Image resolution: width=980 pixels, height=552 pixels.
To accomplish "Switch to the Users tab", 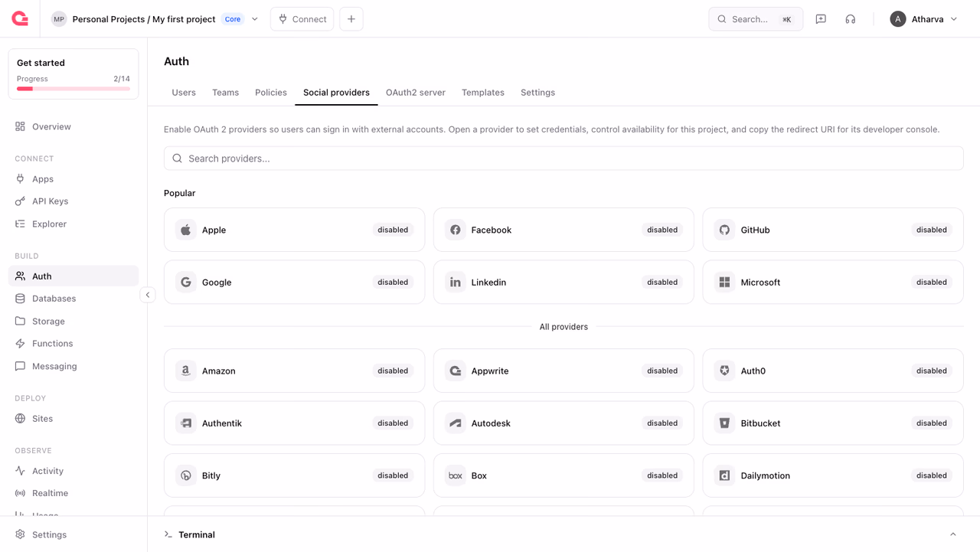I will (x=184, y=93).
